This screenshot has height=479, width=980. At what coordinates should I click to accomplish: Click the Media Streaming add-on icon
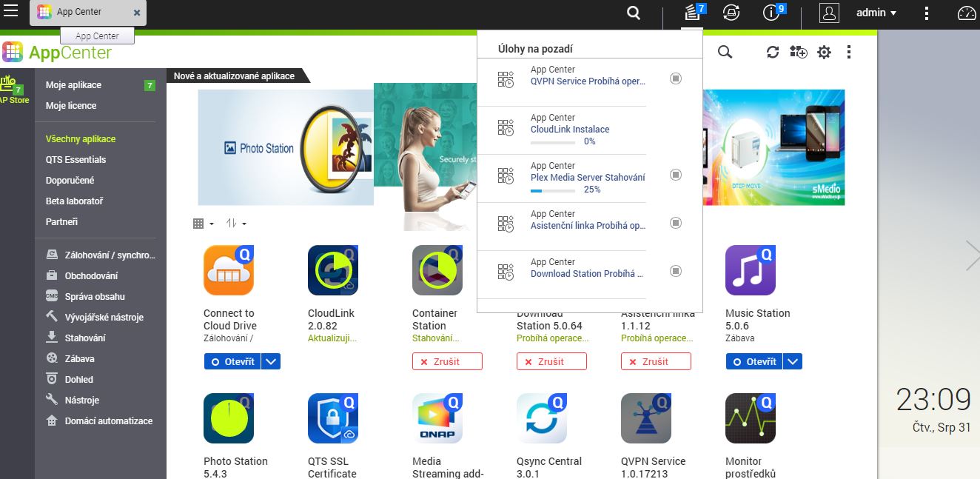tap(437, 418)
